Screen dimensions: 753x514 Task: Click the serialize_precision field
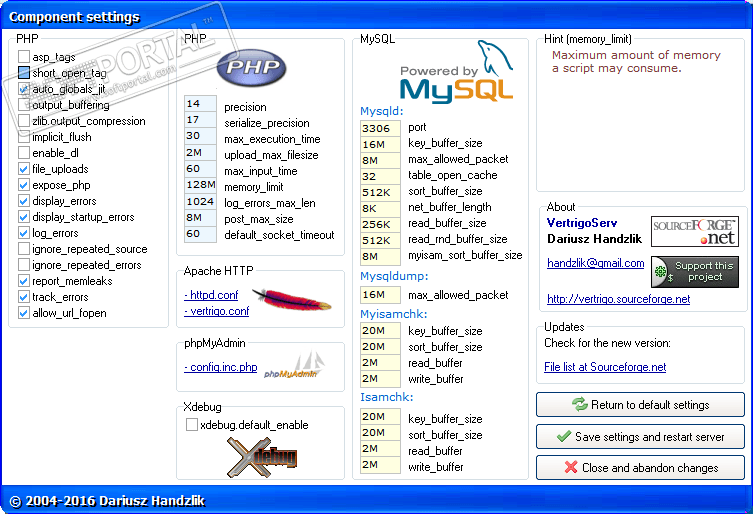200,120
